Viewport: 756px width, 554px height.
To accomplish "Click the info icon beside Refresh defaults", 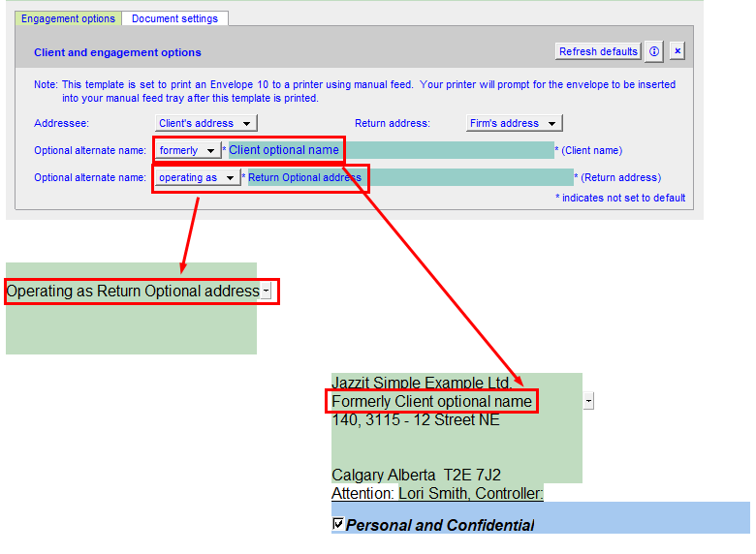I will (654, 51).
